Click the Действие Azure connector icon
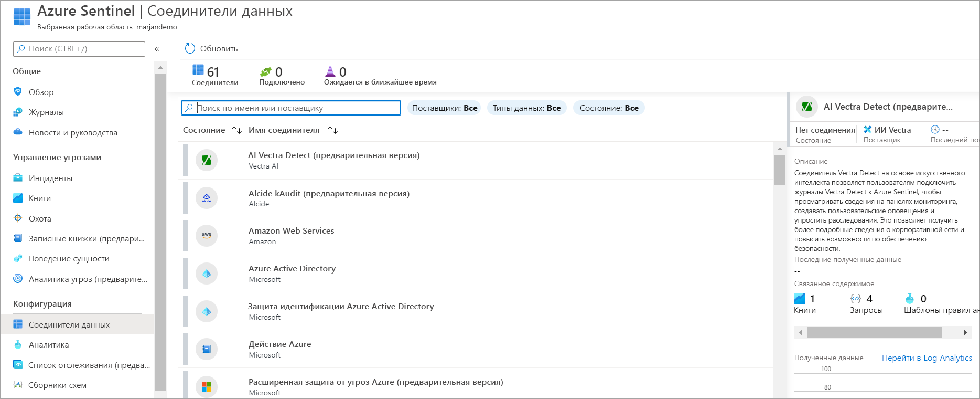Screen dimensions: 980x399 (x=207, y=349)
